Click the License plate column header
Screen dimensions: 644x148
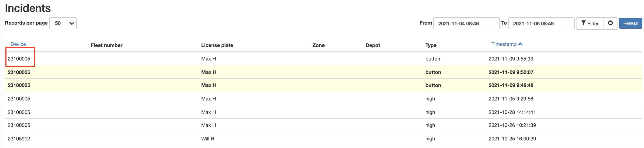point(217,45)
